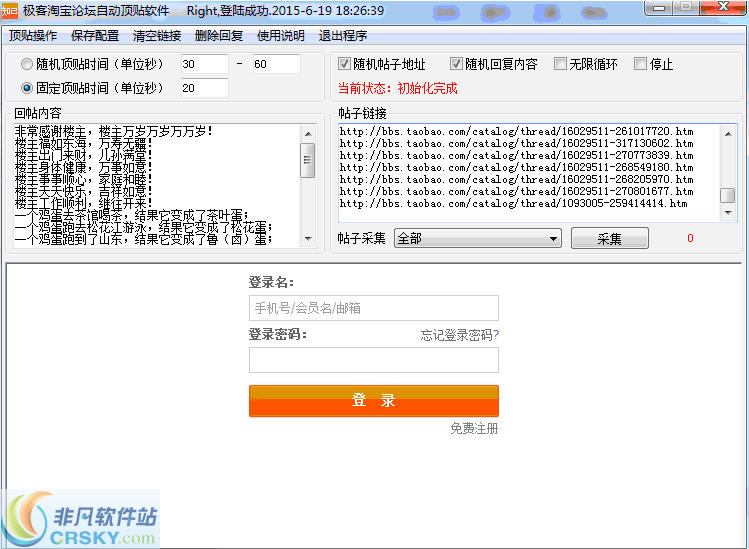749x549 pixels.
Task: Click the 忘记登录密码? link
Action: point(460,335)
